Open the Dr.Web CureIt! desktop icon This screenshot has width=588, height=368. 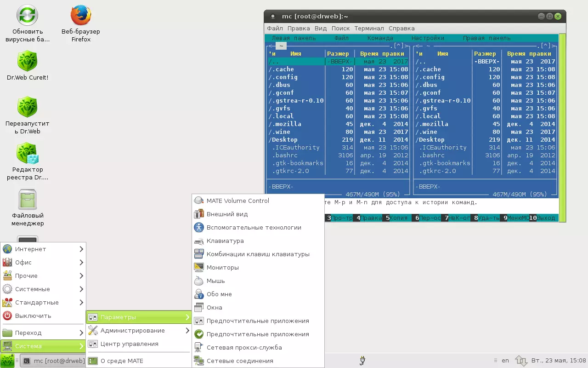pos(27,62)
